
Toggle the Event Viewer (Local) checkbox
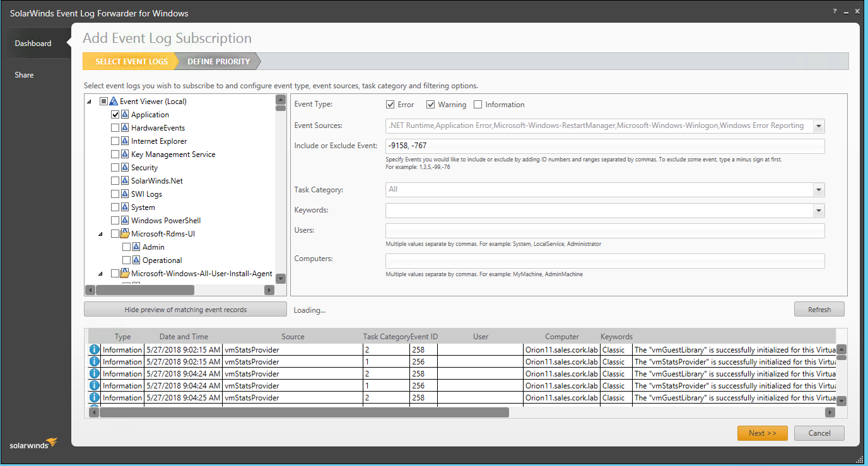click(x=103, y=101)
